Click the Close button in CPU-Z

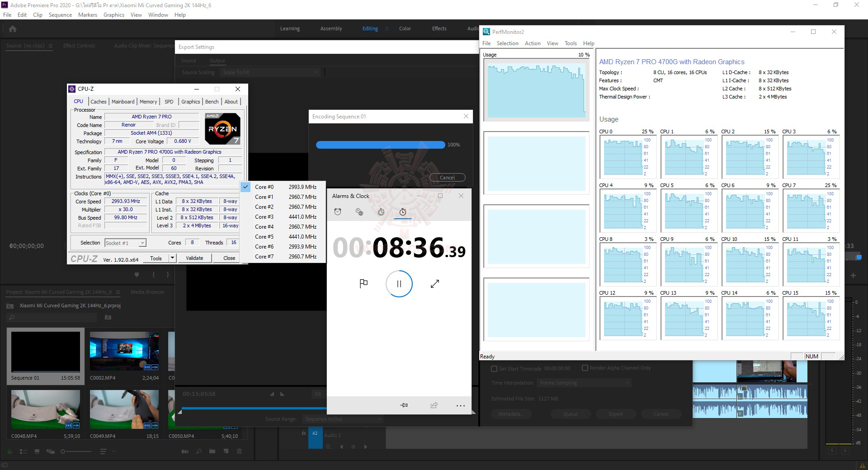(229, 258)
